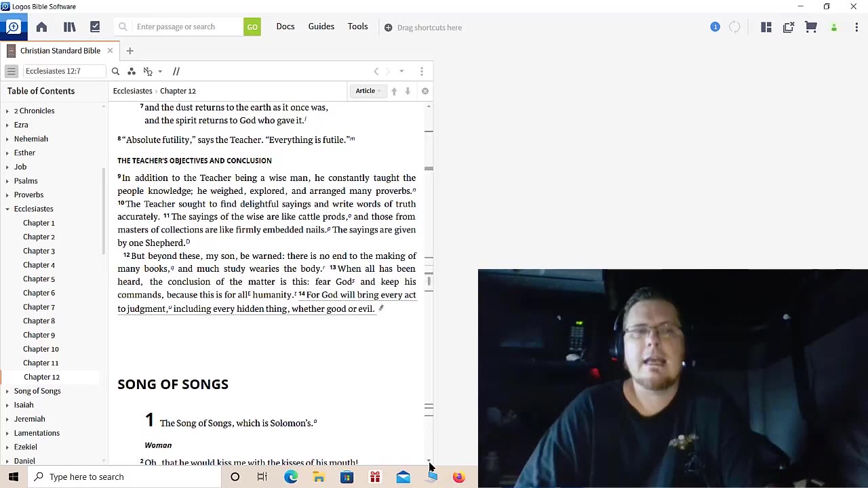The width and height of the screenshot is (868, 488).
Task: Open Proverbs in table of contents
Action: [28, 195]
